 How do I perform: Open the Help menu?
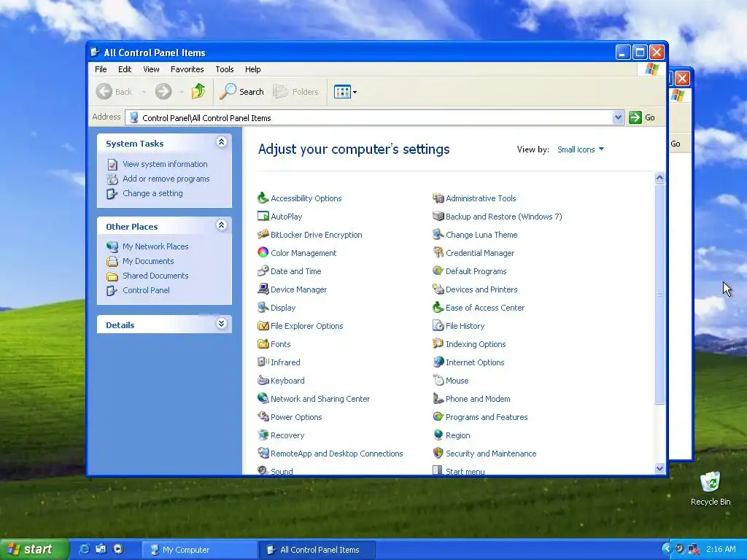coord(252,69)
